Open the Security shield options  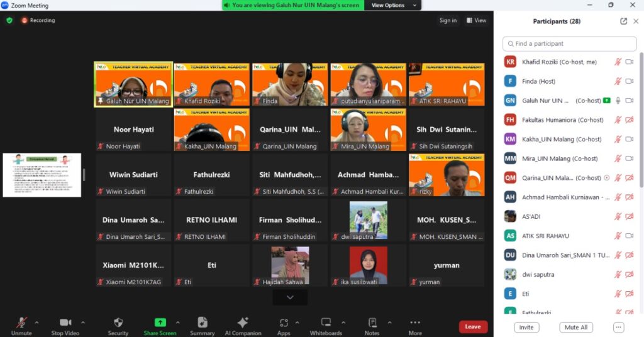click(x=118, y=324)
